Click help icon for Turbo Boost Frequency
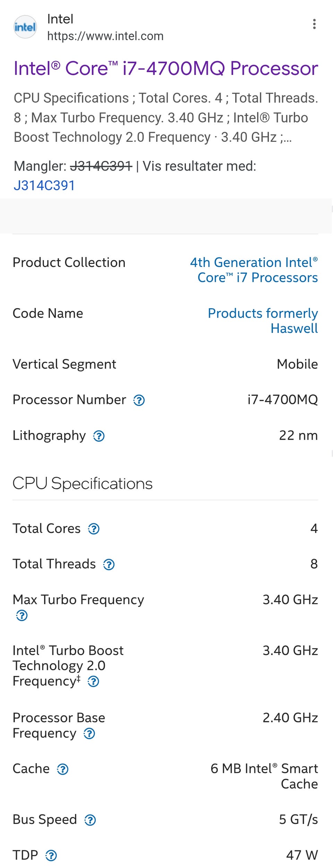The height and width of the screenshot is (868, 333). (93, 682)
